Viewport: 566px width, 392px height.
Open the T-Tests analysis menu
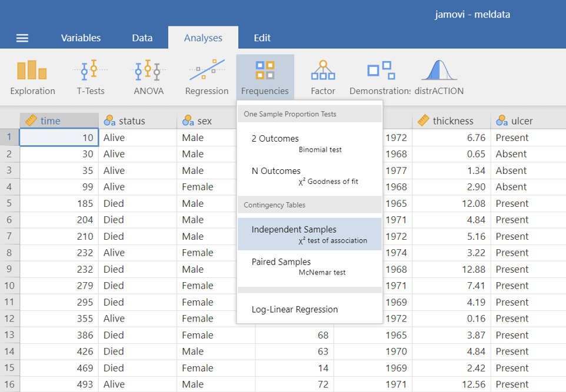90,78
